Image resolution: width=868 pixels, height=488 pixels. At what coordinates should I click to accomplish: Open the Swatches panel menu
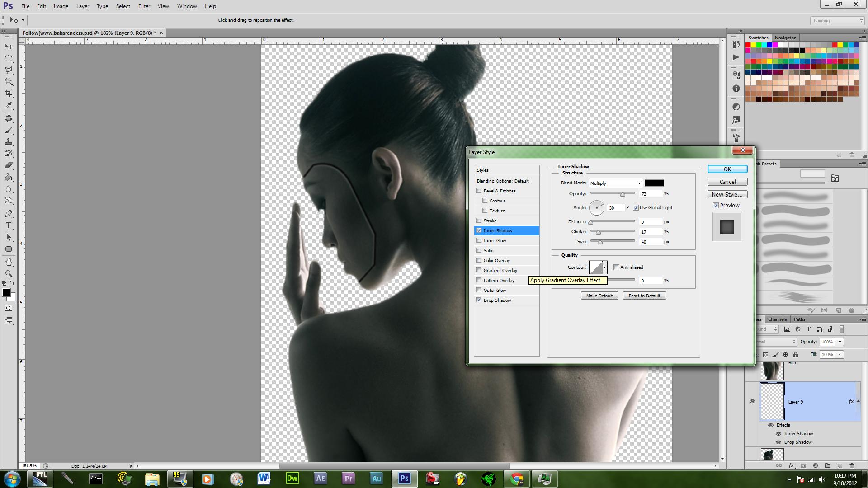click(x=862, y=38)
